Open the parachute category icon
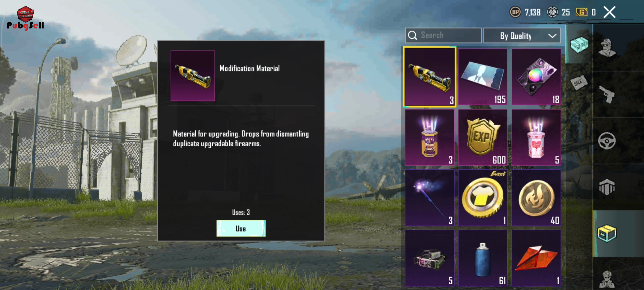The image size is (644, 290). (x=607, y=187)
